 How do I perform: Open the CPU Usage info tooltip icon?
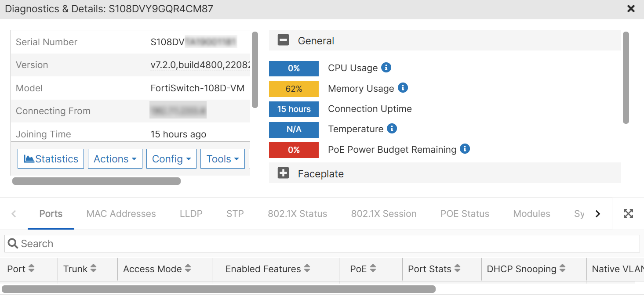386,68
